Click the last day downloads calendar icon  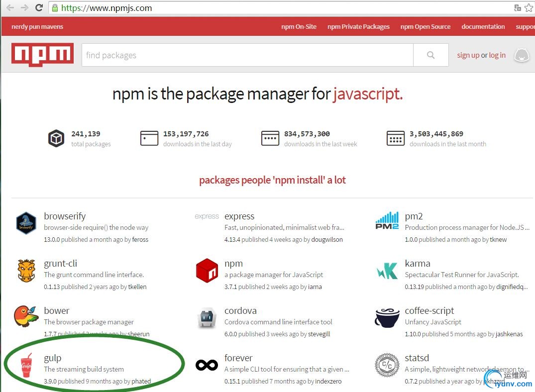149,138
